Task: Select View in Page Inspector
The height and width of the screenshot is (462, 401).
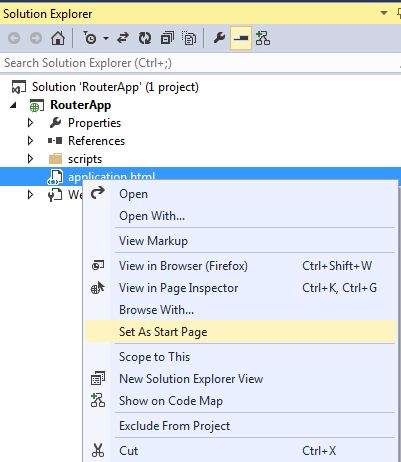Action: (x=240, y=288)
